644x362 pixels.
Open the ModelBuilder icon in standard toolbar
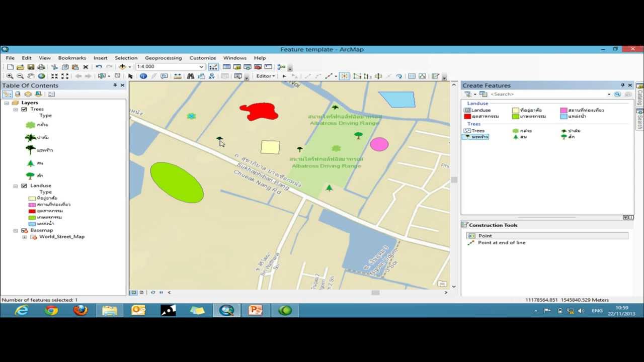(281, 67)
